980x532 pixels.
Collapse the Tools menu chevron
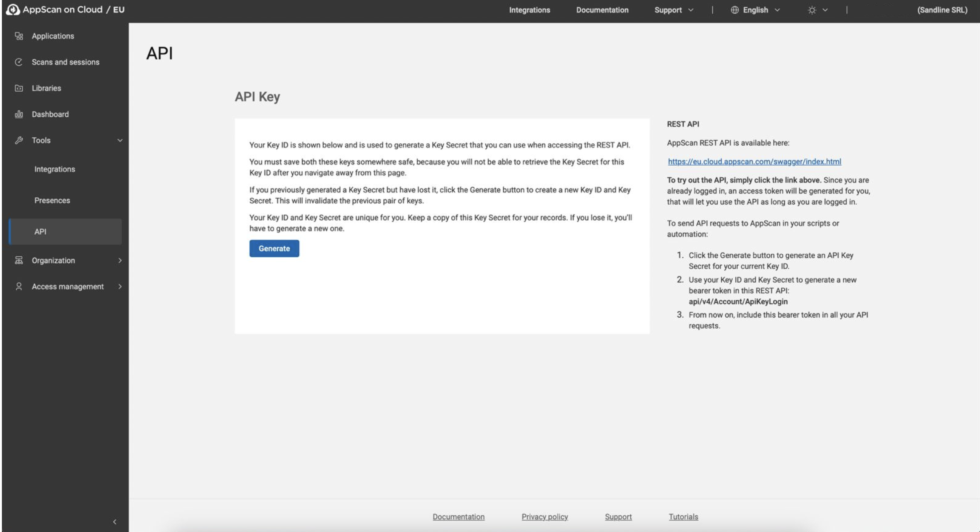click(120, 140)
